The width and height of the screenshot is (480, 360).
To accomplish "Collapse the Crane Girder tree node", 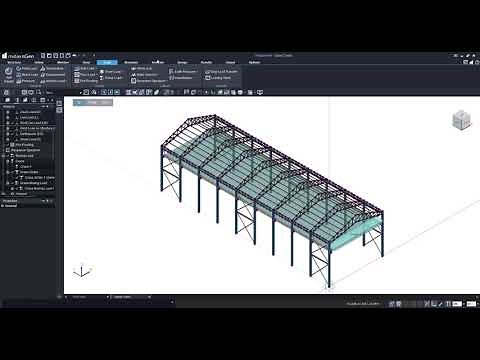I will [x=8, y=172].
